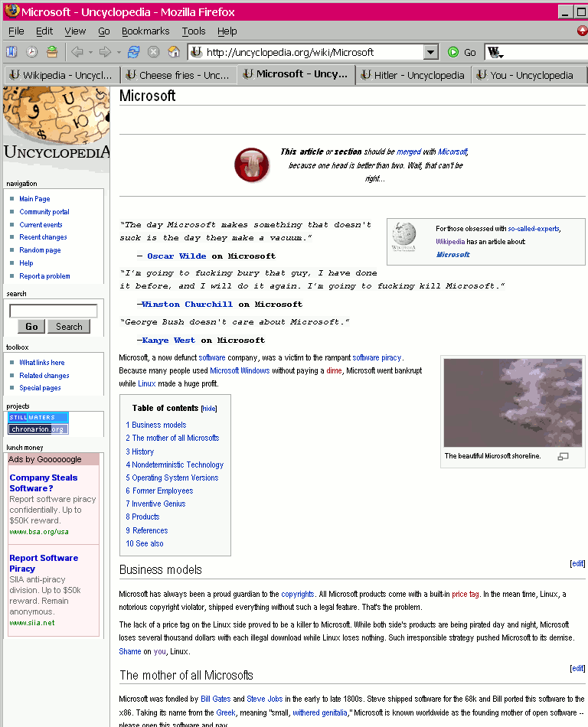Open the Downloads box icon

[52, 52]
